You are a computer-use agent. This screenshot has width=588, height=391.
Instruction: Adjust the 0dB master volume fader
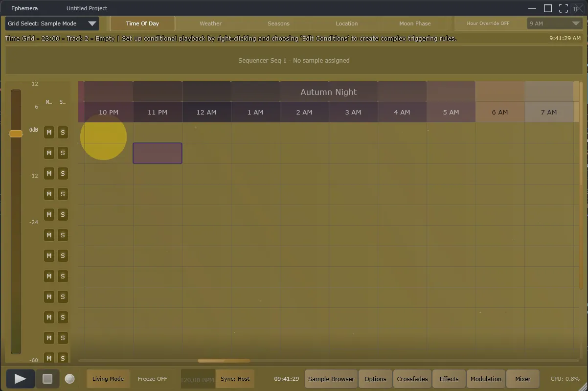(x=15, y=133)
